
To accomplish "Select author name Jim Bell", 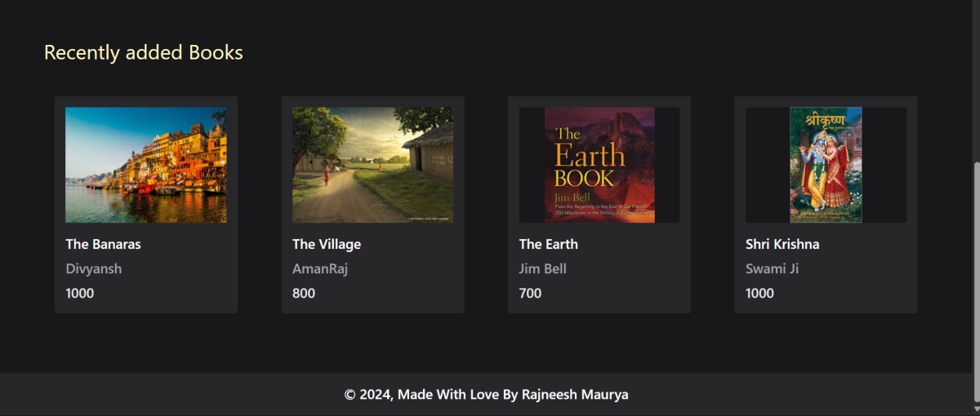I will (x=543, y=268).
